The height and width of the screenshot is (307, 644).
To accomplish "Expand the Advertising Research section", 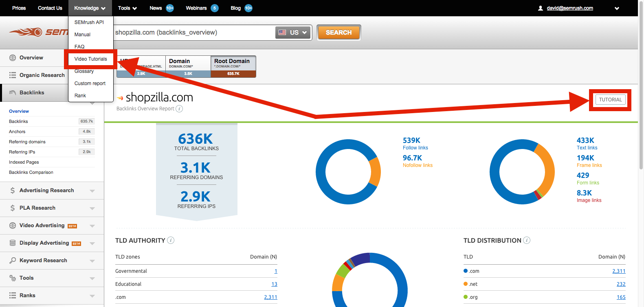I will pos(92,191).
